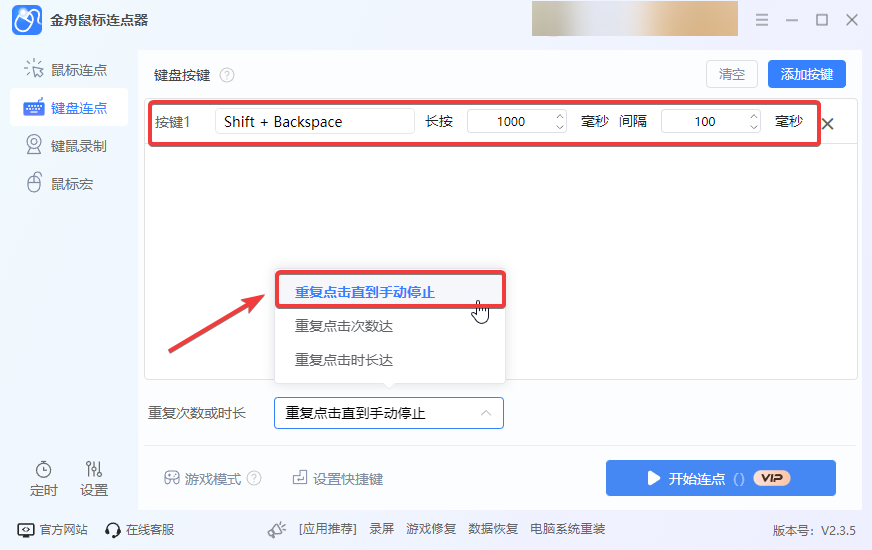
Task: Click the help icon beside 游戏模式
Action: 254,478
